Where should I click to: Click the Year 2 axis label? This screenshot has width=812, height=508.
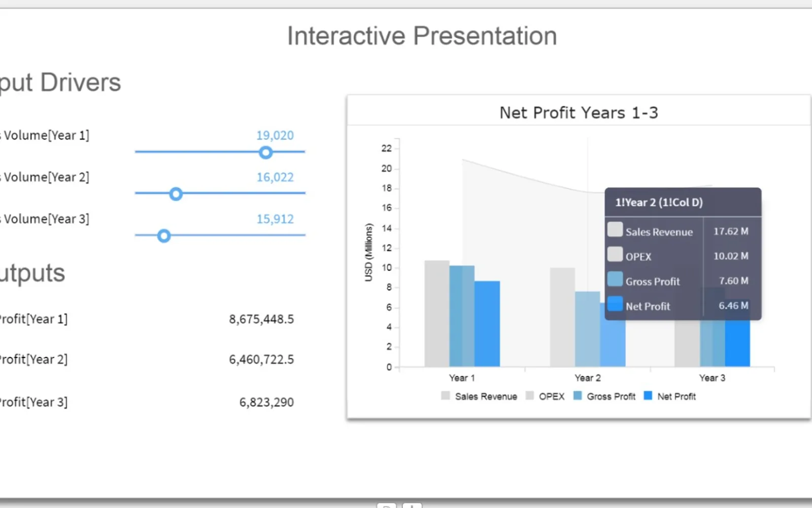pyautogui.click(x=588, y=378)
